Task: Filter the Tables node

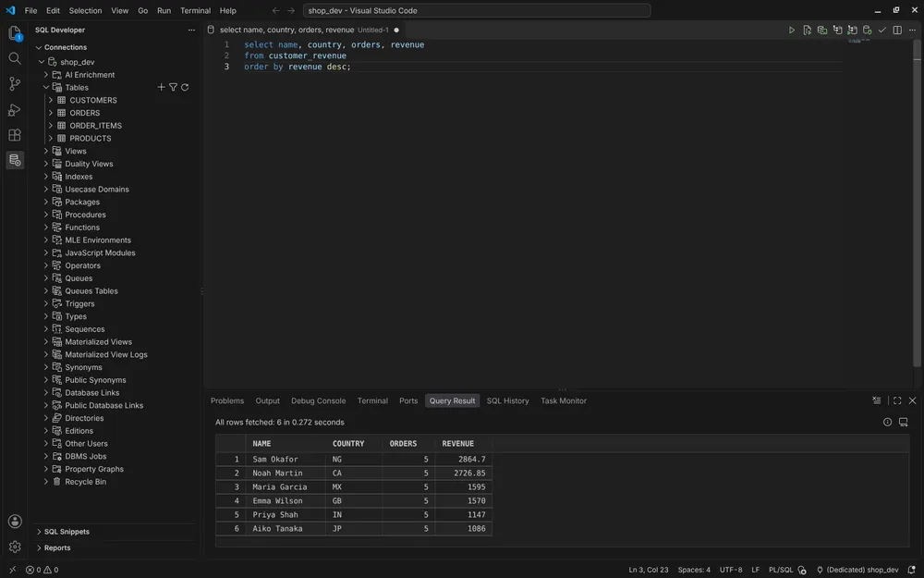Action: click(174, 87)
